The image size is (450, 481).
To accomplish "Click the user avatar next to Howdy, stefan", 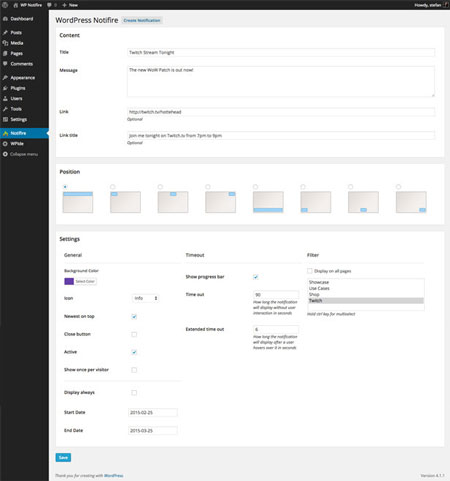I will (446, 5).
